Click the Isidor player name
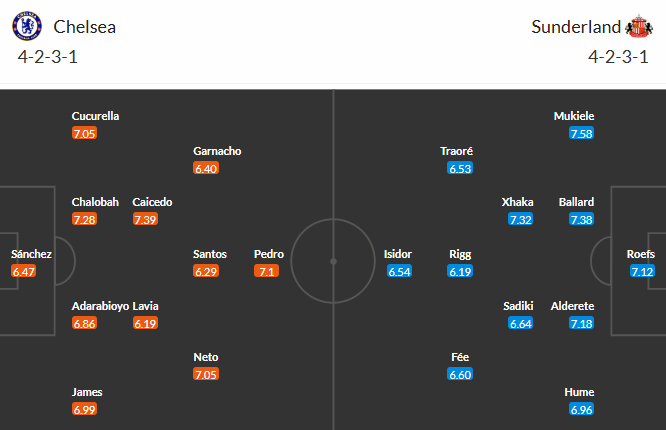666x430 pixels. pyautogui.click(x=398, y=254)
